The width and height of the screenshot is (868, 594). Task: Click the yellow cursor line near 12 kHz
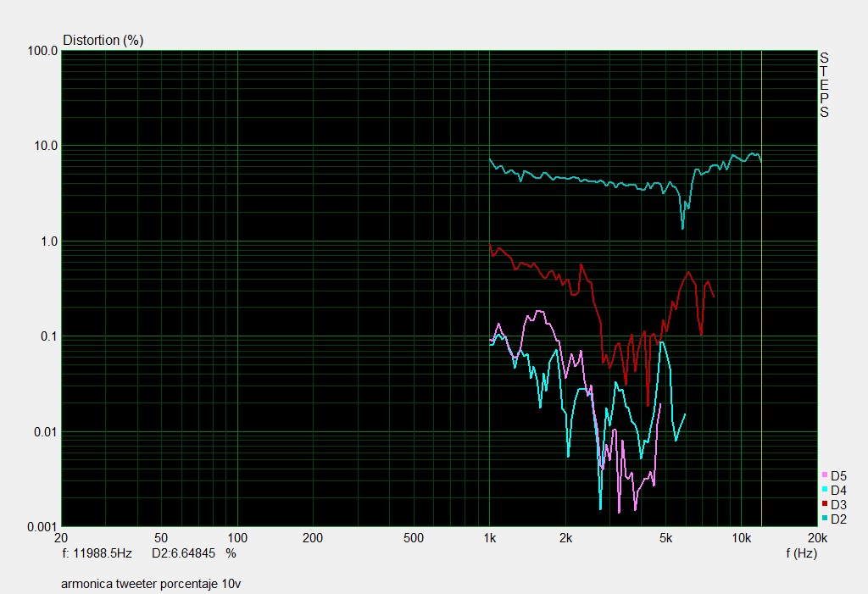762,288
